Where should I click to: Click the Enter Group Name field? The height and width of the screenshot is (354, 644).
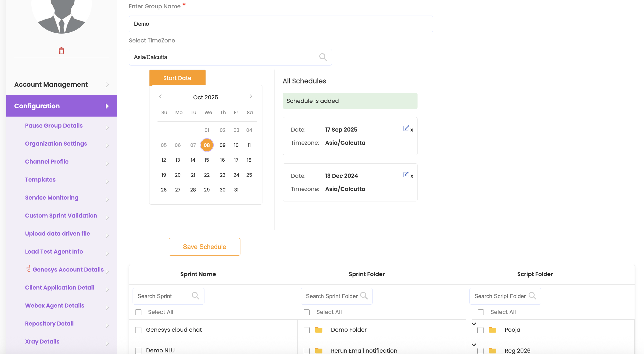[x=281, y=24]
